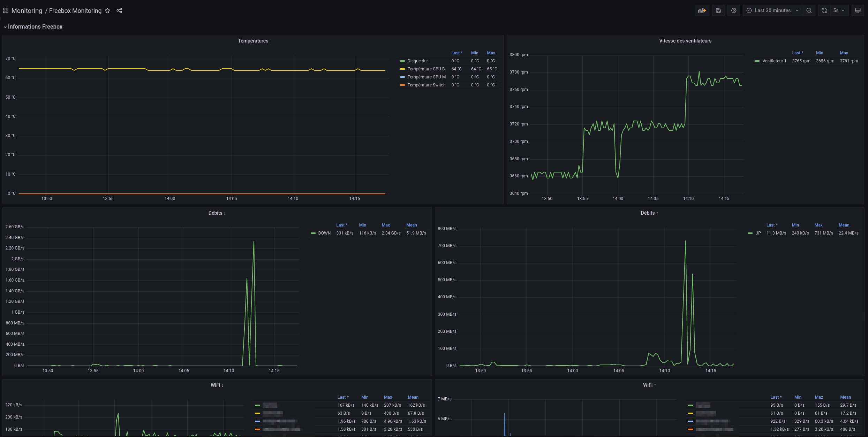Collapse Informations Freebox row

(x=35, y=27)
